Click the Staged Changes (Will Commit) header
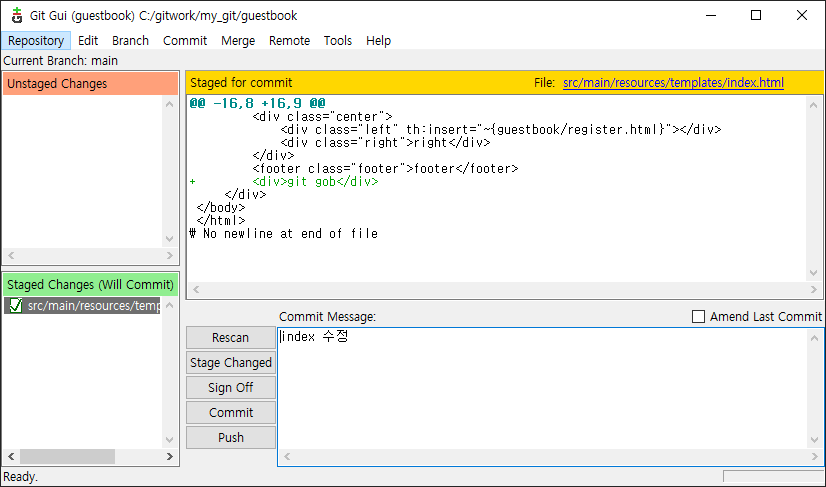Screen dimensions: 826x487 coord(91,285)
